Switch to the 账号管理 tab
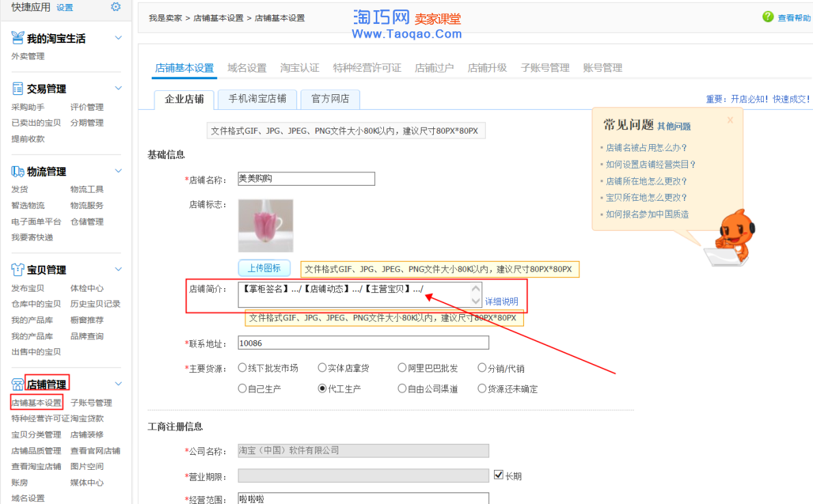This screenshot has width=813, height=504. 603,68
